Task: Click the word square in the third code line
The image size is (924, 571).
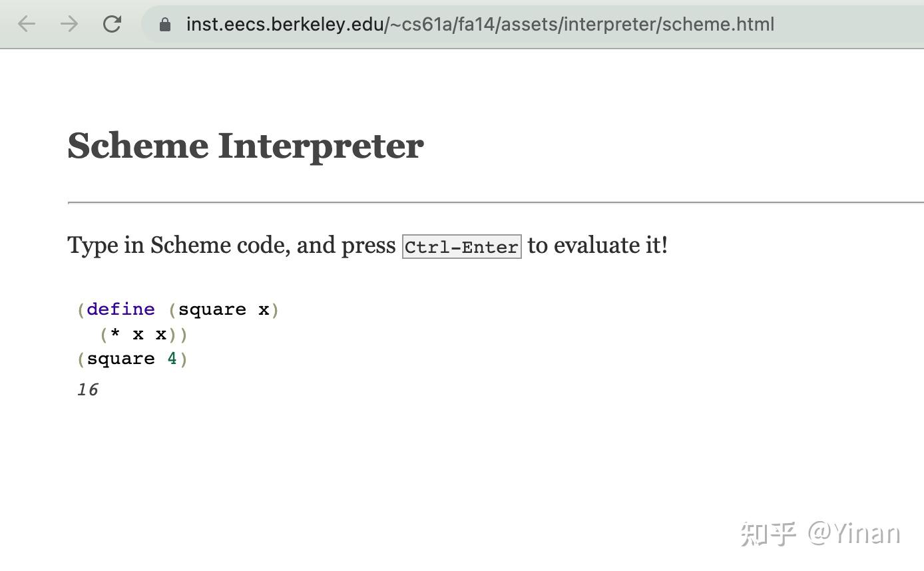Action: [120, 359]
